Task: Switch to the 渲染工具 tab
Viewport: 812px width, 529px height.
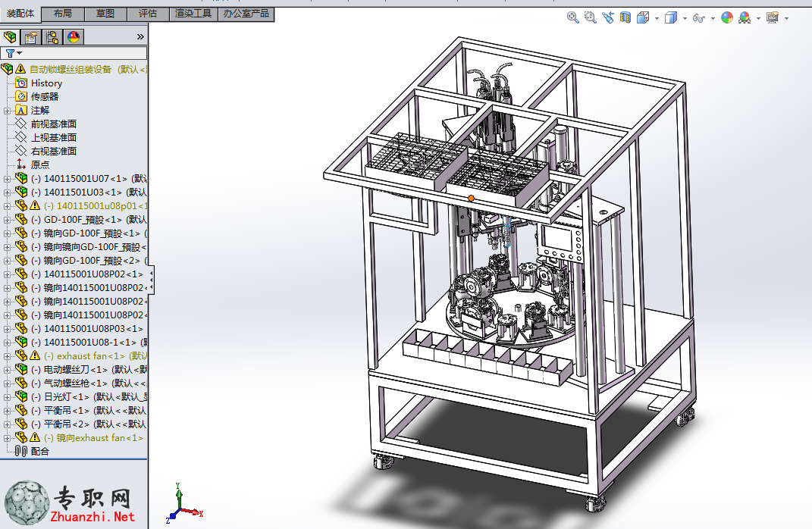Action: pyautogui.click(x=193, y=14)
